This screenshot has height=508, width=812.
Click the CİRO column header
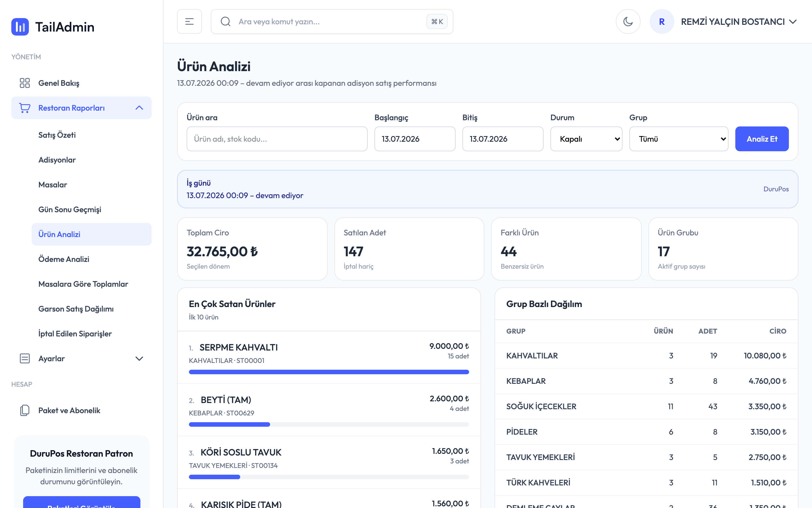click(778, 331)
